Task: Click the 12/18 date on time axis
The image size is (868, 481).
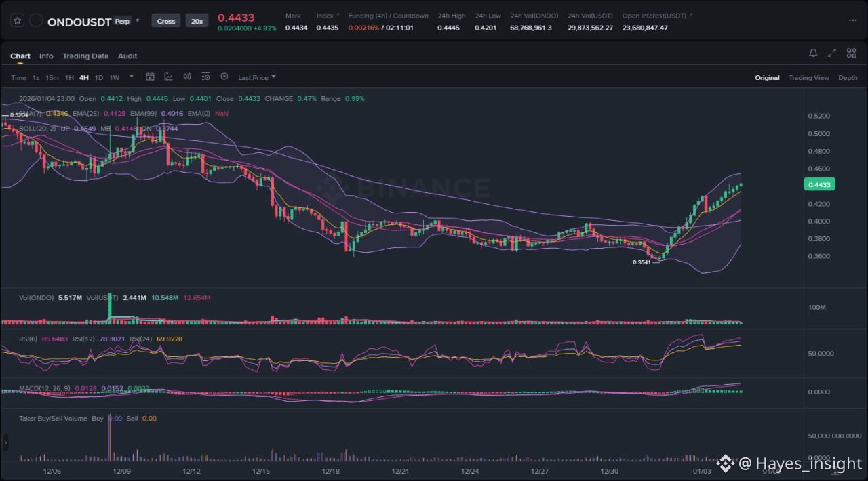Action: 330,471
